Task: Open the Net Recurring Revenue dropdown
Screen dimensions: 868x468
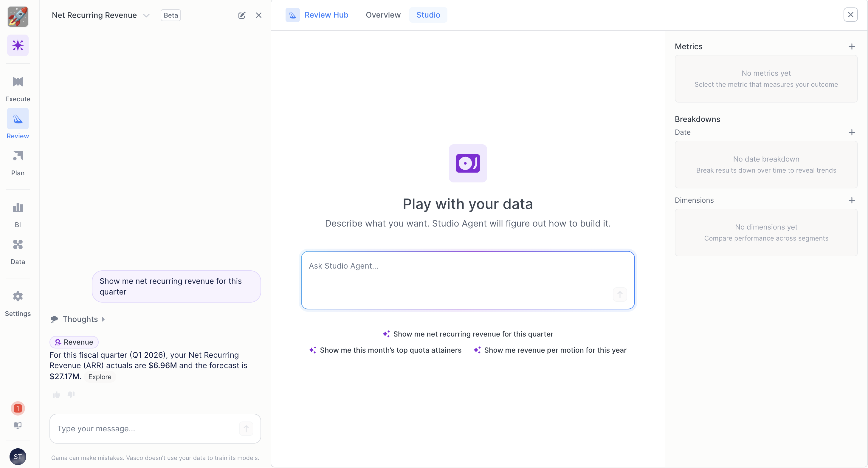Action: [146, 15]
